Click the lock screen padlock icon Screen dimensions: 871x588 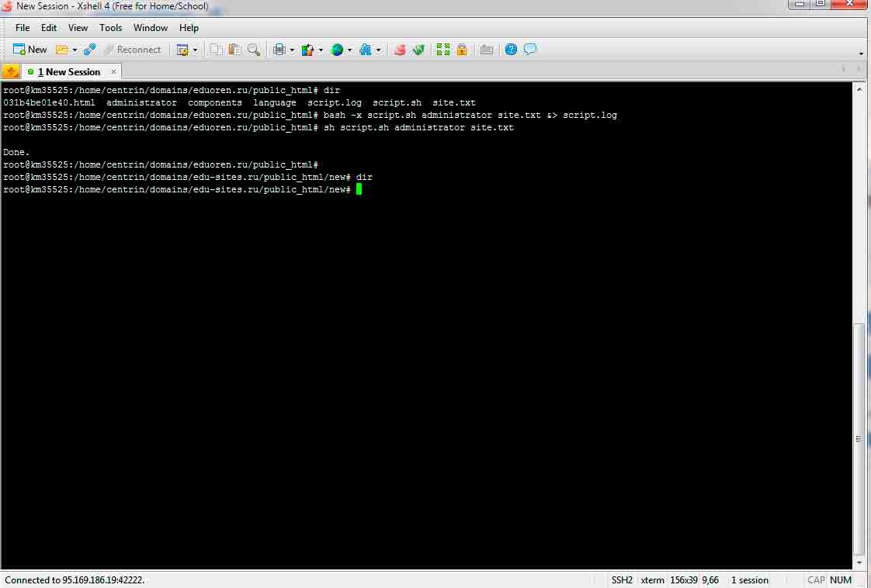click(x=462, y=50)
